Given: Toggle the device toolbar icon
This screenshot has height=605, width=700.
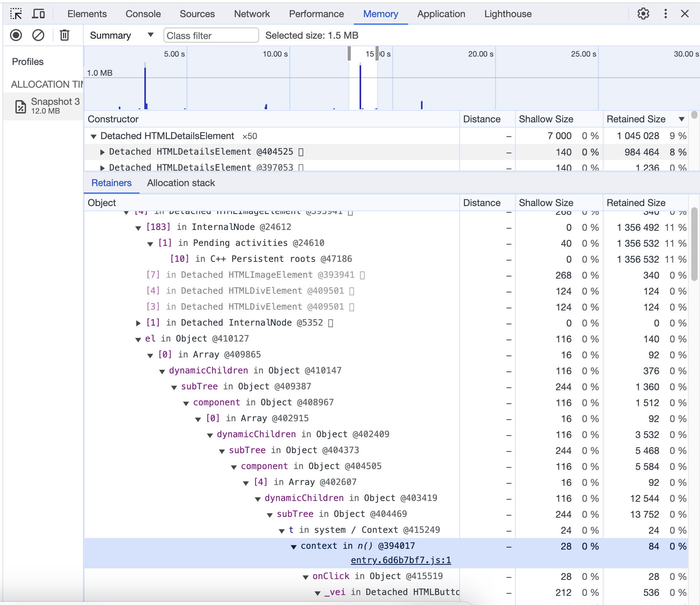Looking at the screenshot, I should (x=38, y=14).
